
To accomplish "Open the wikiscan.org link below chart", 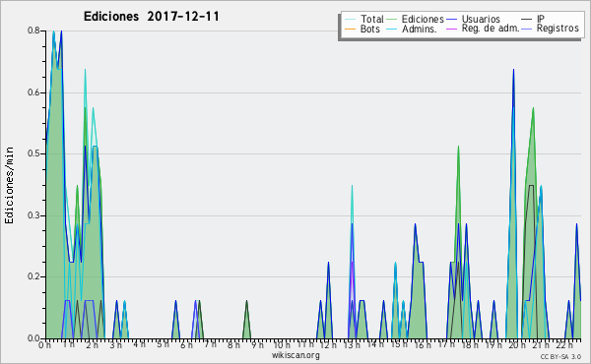I will point(295,355).
